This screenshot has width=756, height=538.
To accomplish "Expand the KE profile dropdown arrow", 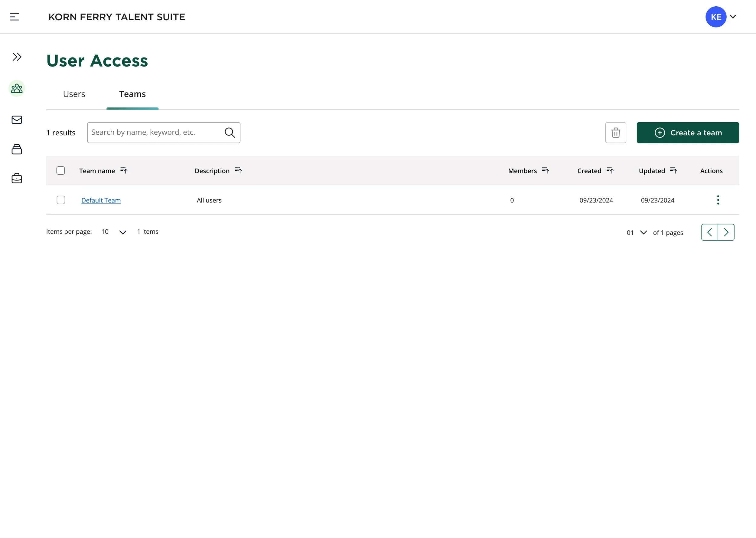I will [x=732, y=17].
